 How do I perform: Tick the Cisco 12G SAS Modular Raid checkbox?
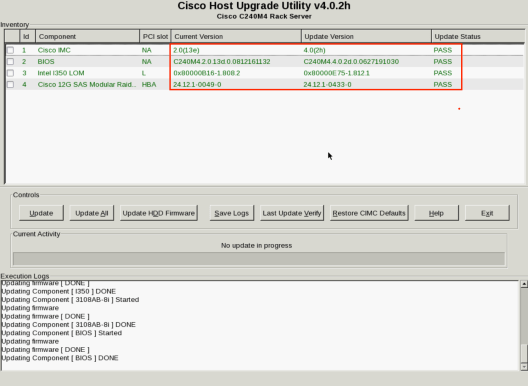pyautogui.click(x=10, y=85)
